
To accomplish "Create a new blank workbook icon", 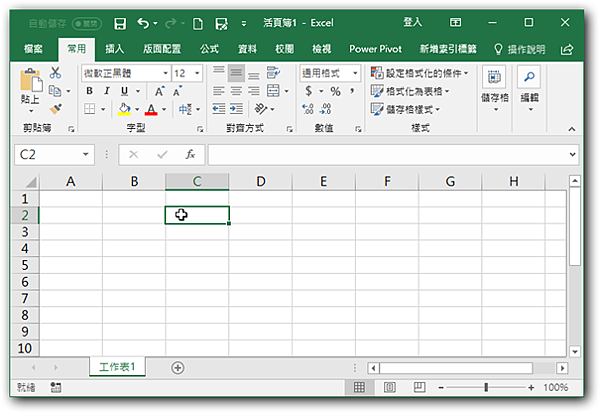I will coord(197,24).
